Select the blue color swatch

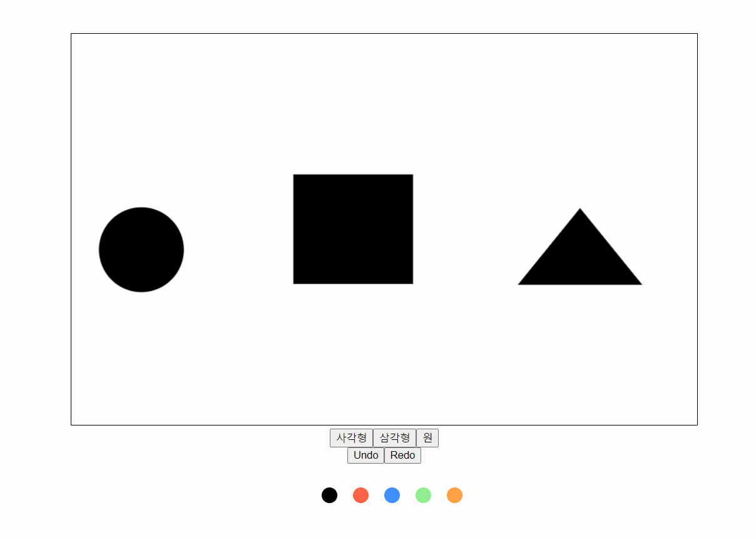pos(392,495)
